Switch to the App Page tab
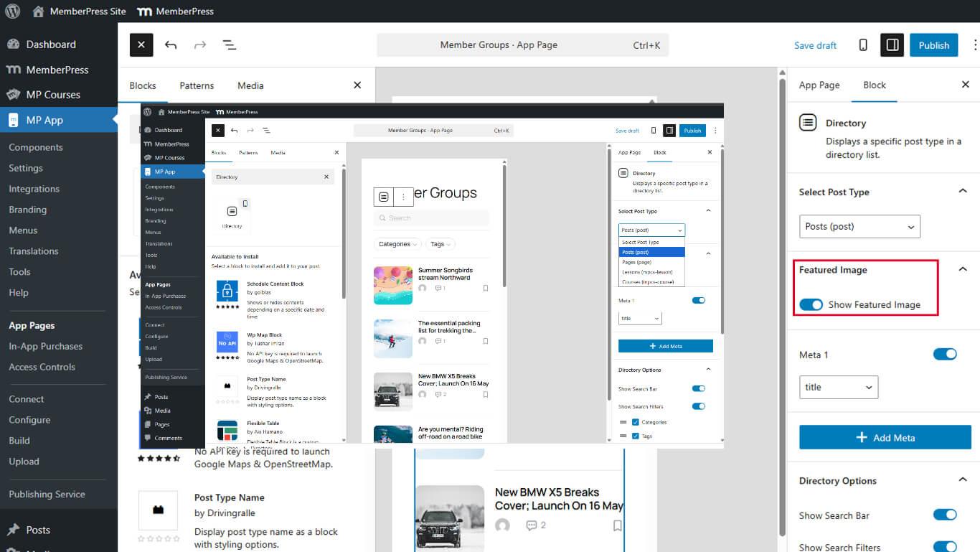This screenshot has height=552, width=980. pos(819,85)
